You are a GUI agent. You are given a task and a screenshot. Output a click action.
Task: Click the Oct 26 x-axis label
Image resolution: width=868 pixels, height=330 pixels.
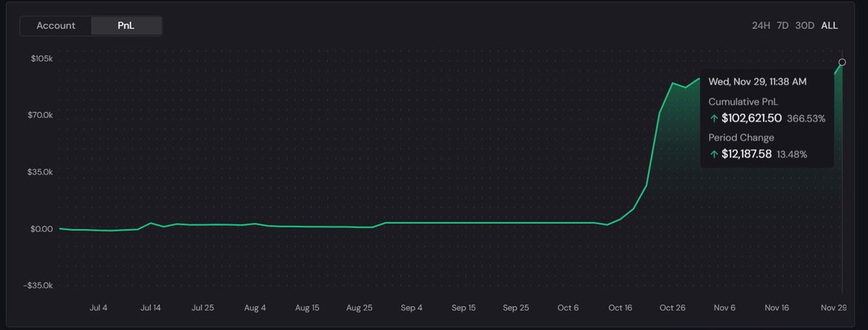click(673, 308)
